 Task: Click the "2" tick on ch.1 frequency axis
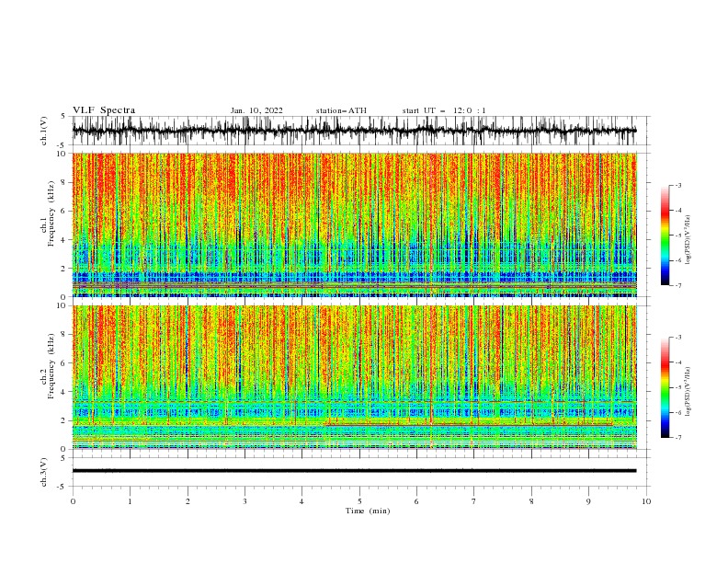pos(64,269)
